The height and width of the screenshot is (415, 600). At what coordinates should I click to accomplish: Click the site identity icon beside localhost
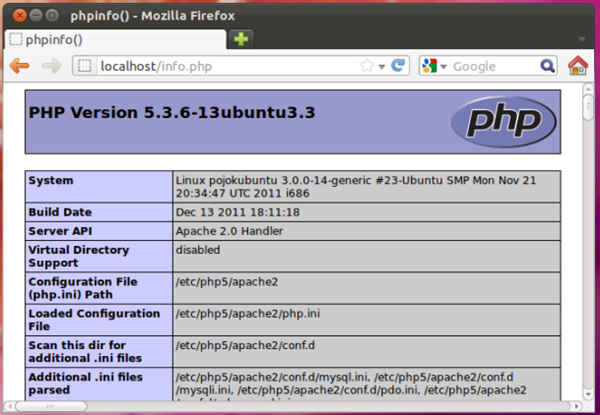pyautogui.click(x=85, y=66)
